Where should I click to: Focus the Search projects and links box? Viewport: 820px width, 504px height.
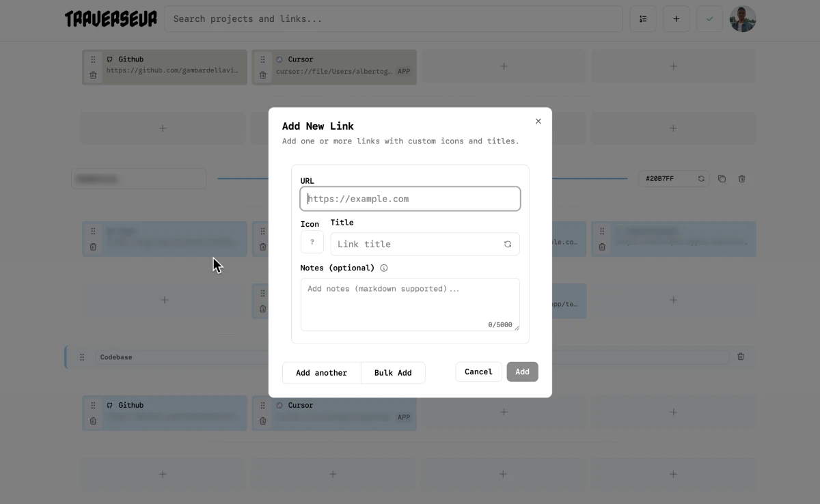tap(393, 19)
